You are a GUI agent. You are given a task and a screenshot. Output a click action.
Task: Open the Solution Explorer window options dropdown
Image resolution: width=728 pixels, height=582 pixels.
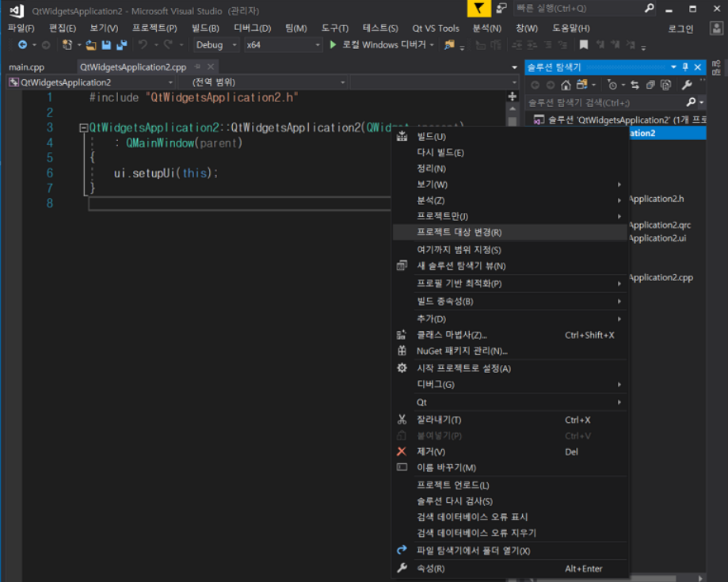pyautogui.click(x=673, y=67)
